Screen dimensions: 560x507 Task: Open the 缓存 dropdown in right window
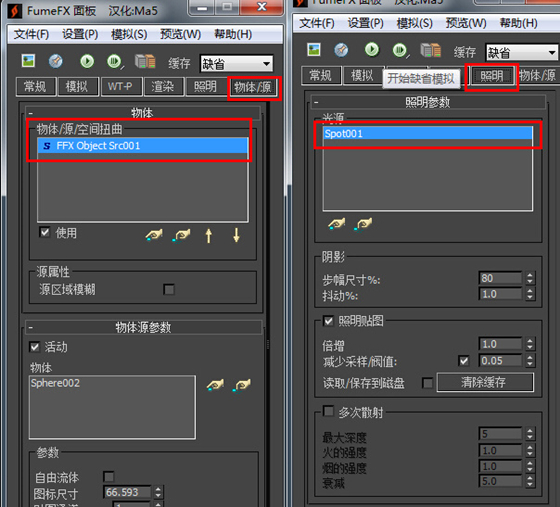(521, 52)
